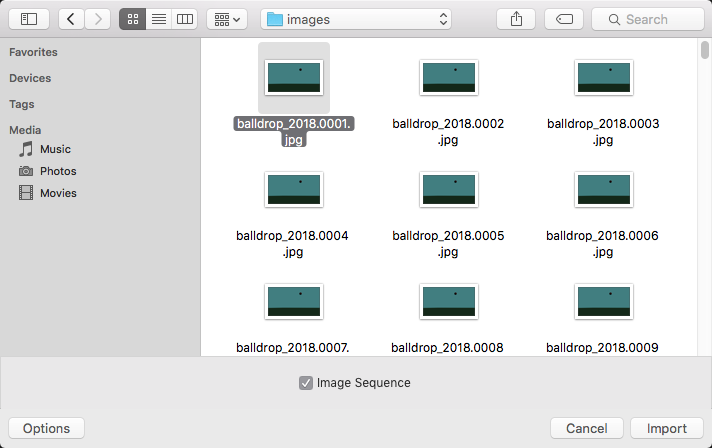Toggle the sidebar visibility button

click(29, 19)
